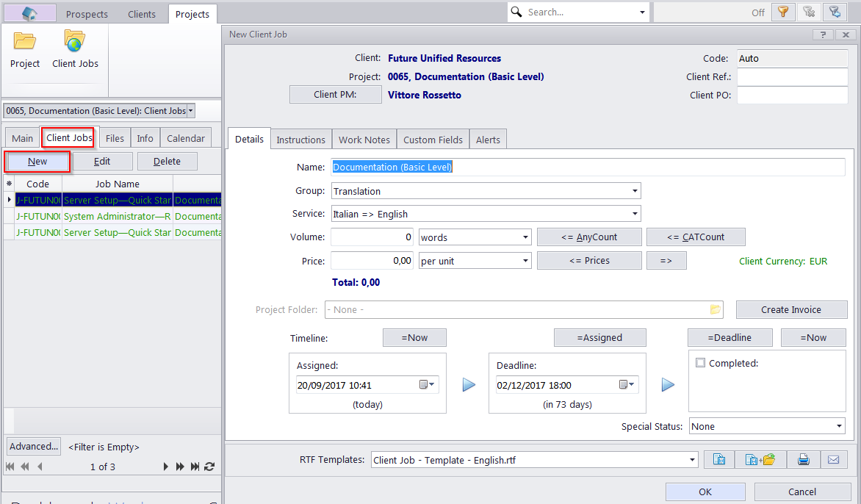Go to next record arrow
This screenshot has height=504, width=861.
165,467
